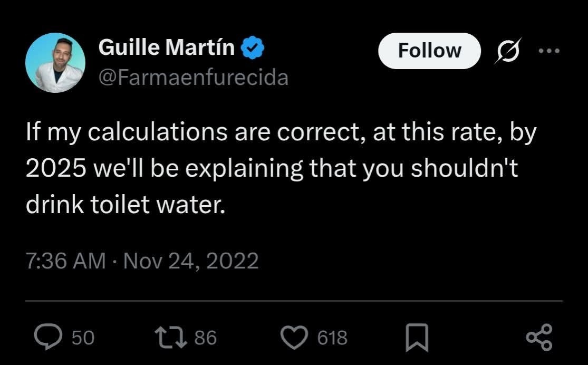Click the blue verified badge
Screen dimensions: 588x365
pyautogui.click(x=253, y=49)
